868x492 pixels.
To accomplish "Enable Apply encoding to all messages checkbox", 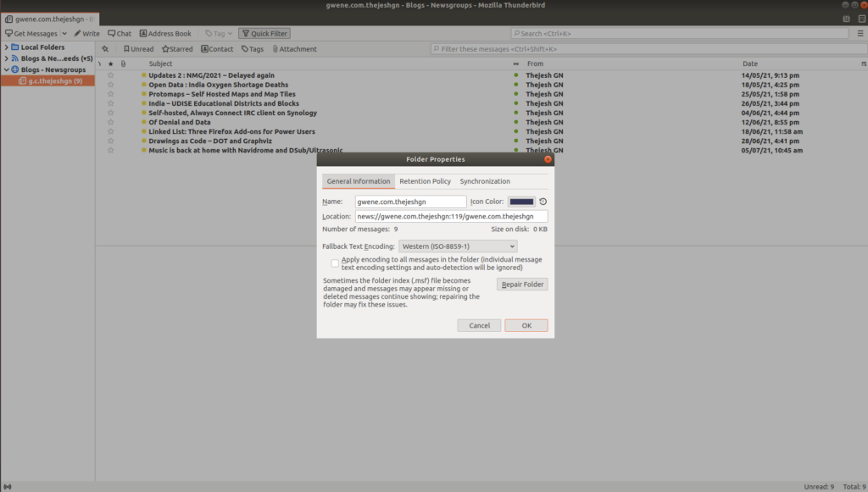I will [335, 263].
